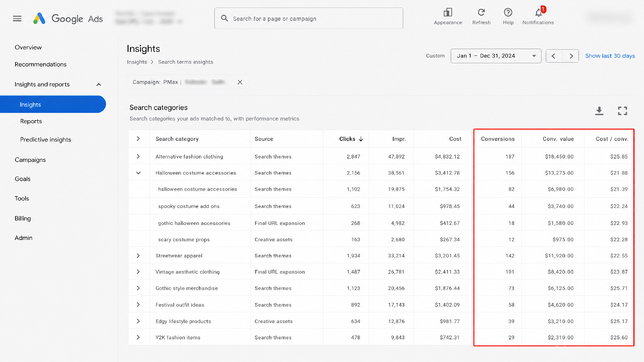Sort by Search category column
644x362 pixels.
[177, 139]
